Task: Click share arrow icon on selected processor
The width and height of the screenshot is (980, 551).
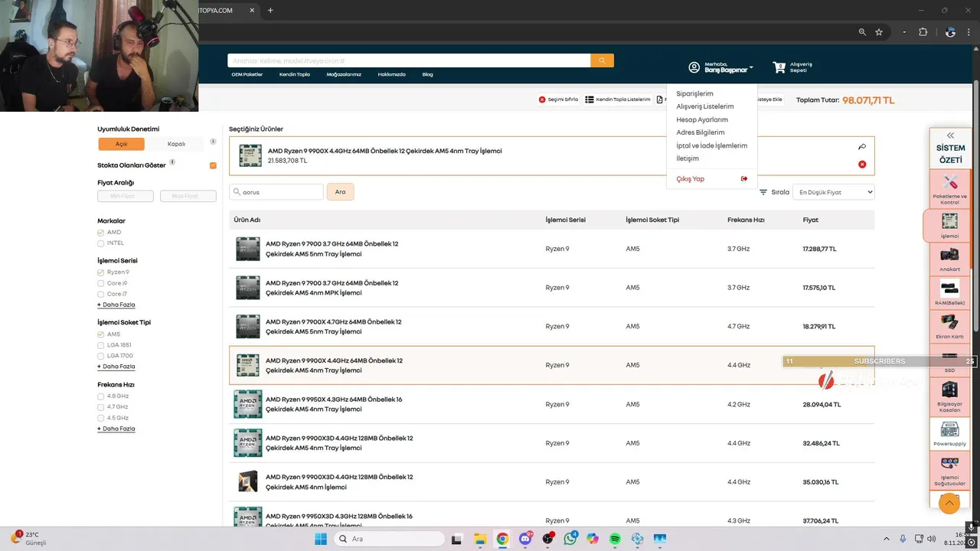Action: tap(862, 147)
